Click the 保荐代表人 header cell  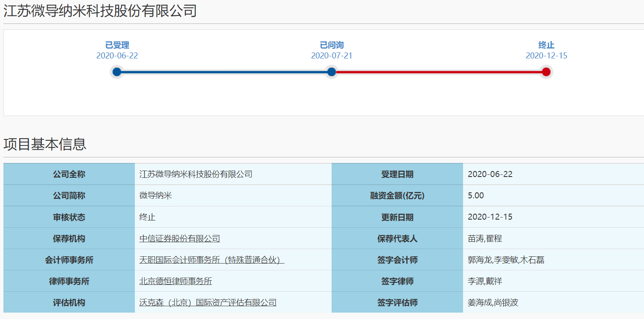click(x=397, y=238)
